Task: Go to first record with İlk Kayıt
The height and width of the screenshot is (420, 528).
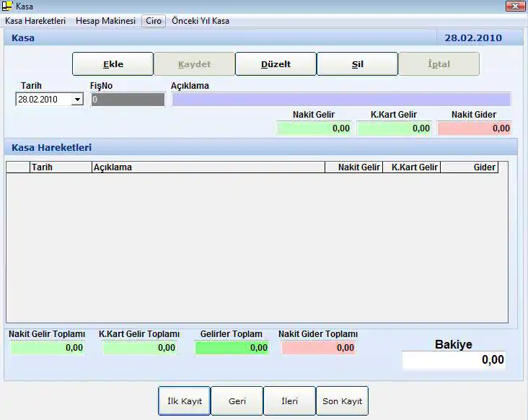Action: (185, 401)
